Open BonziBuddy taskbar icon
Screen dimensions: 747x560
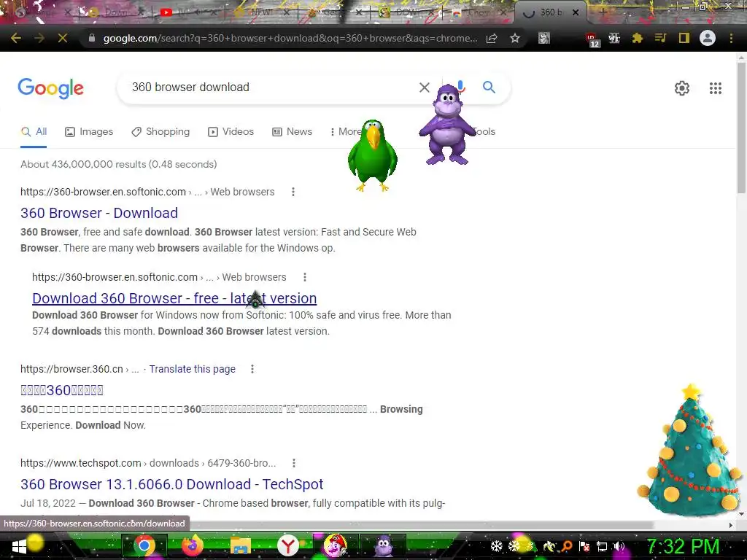[x=384, y=545]
